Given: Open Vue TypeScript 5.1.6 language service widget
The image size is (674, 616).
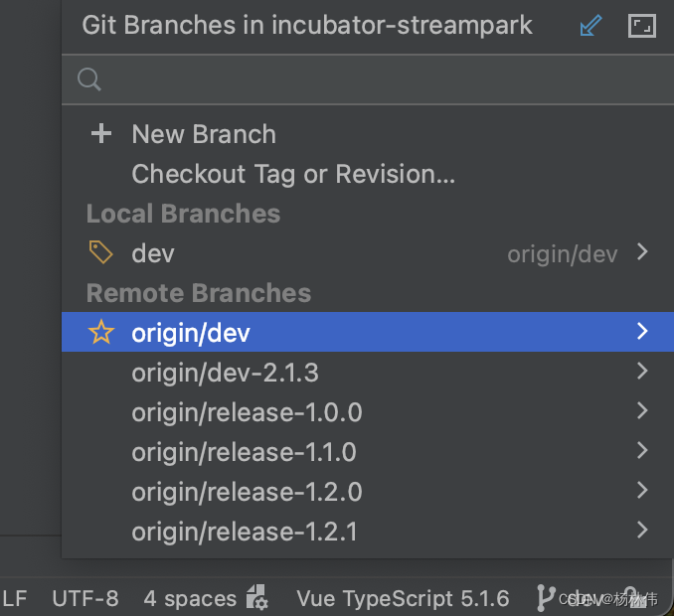Looking at the screenshot, I should tap(403, 598).
